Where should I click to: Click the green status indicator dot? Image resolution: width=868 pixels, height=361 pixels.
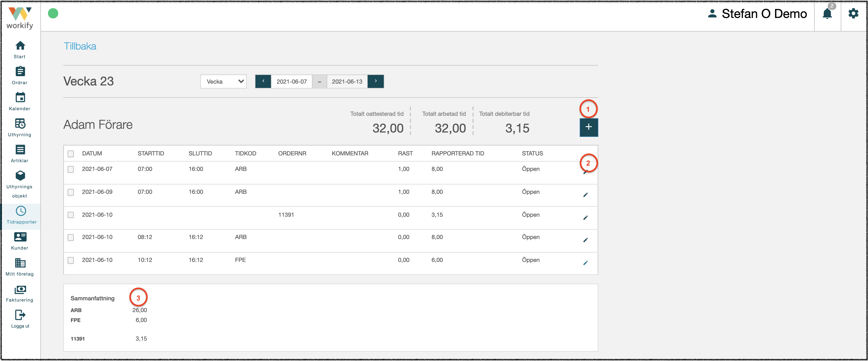(53, 13)
